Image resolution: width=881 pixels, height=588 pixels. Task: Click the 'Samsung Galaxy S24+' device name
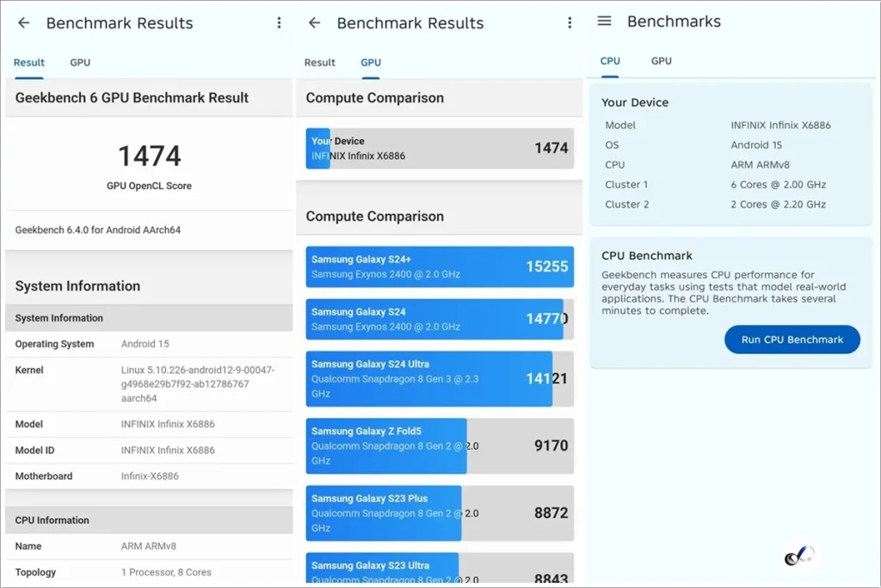(x=361, y=260)
